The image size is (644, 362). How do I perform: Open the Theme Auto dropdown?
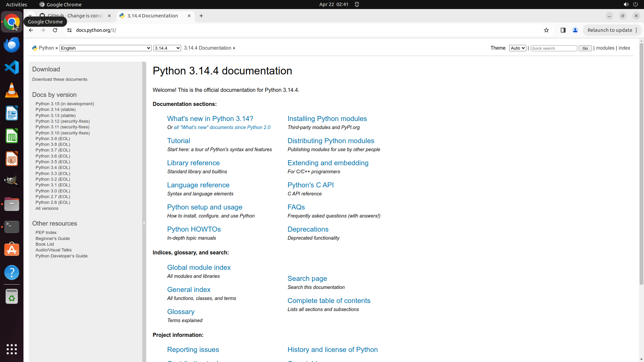517,48
